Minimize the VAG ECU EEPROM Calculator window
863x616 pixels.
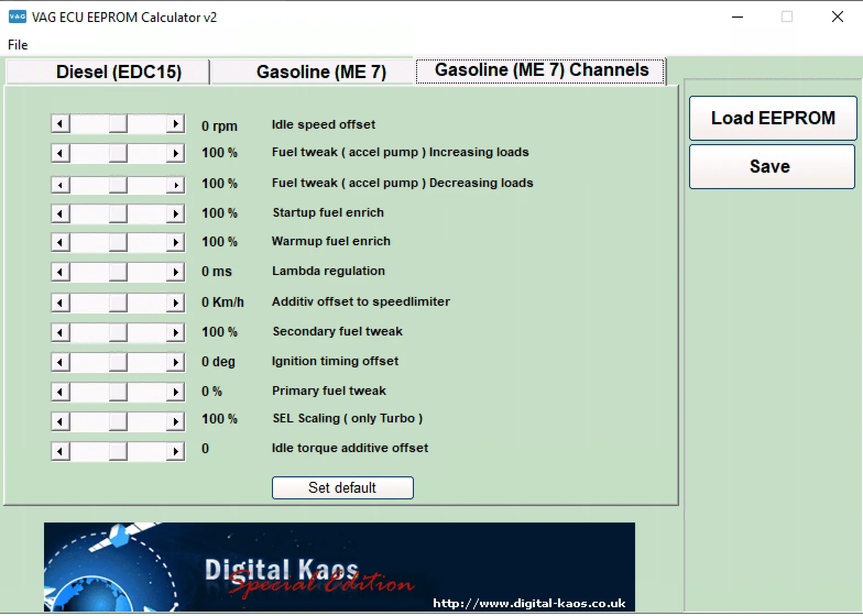point(738,17)
